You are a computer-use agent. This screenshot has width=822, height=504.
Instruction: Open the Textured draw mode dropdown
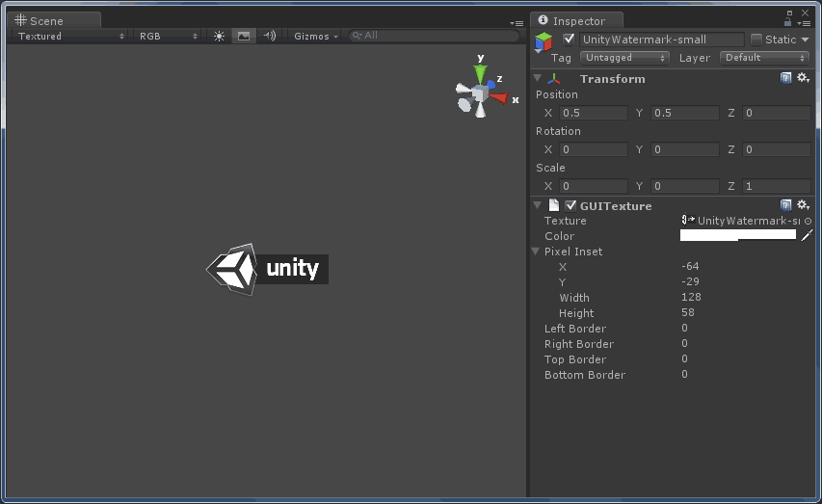click(70, 37)
